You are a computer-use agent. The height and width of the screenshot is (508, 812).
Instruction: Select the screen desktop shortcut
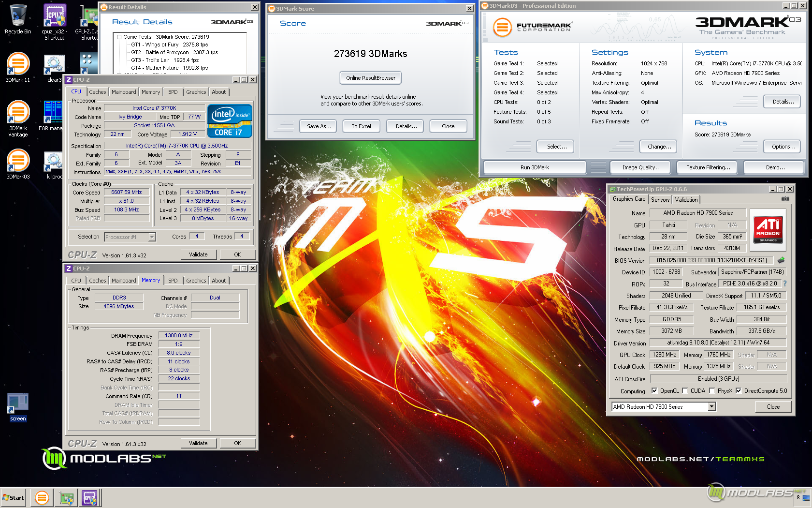(x=18, y=407)
